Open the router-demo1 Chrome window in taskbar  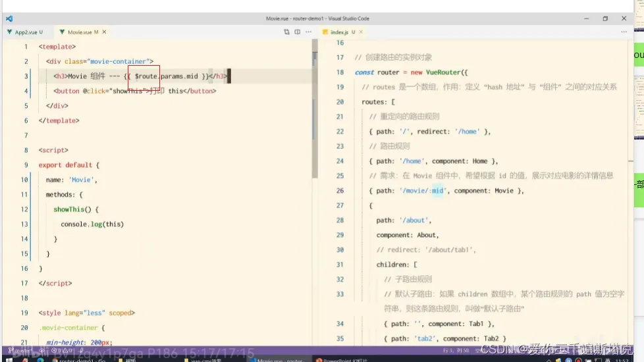[79, 359]
